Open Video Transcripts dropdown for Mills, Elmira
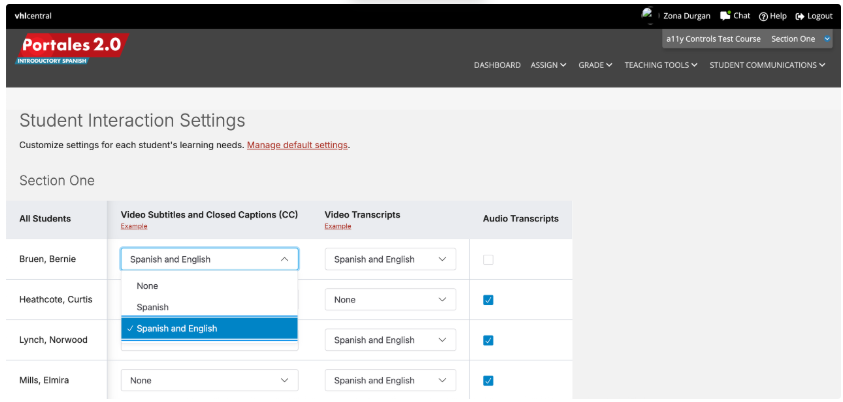 click(390, 380)
